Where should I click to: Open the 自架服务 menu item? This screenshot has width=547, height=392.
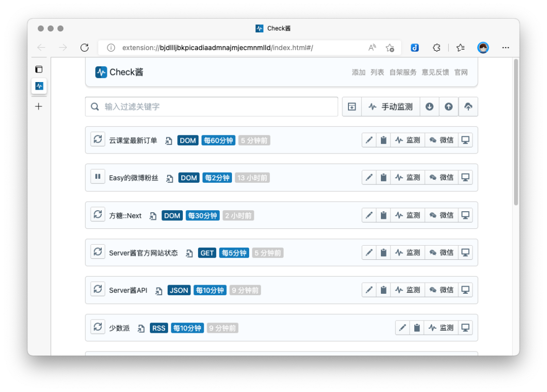tap(403, 72)
